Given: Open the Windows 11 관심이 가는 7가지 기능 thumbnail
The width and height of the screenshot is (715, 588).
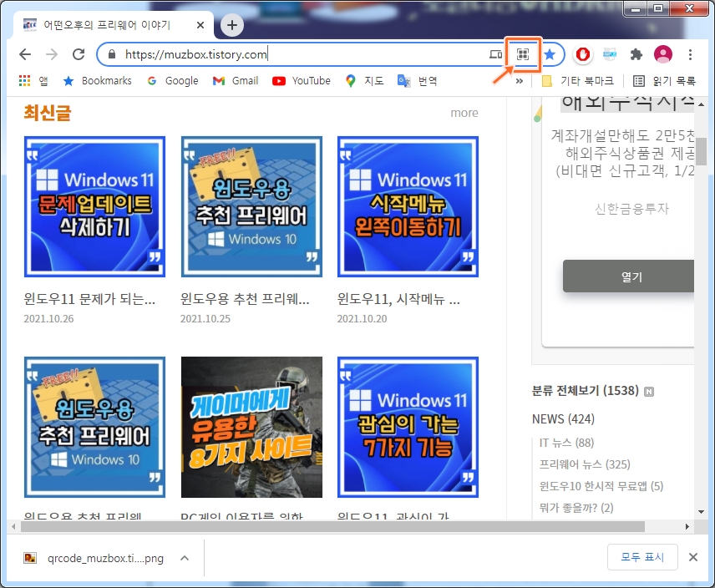Looking at the screenshot, I should (x=408, y=427).
